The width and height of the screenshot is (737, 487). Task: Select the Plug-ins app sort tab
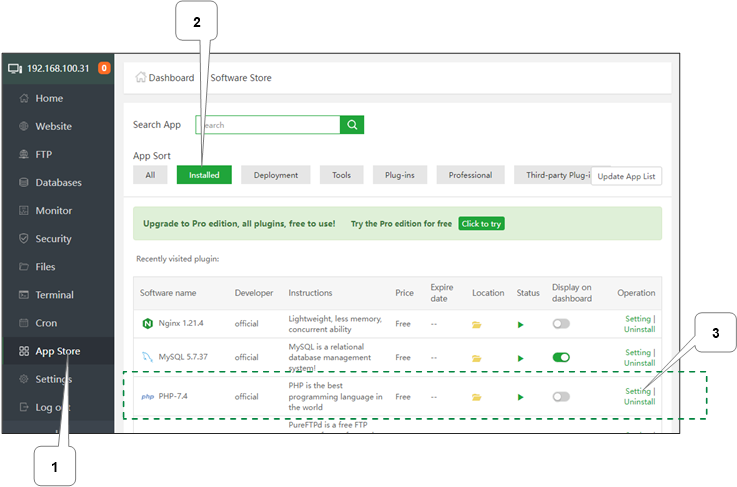tap(400, 175)
